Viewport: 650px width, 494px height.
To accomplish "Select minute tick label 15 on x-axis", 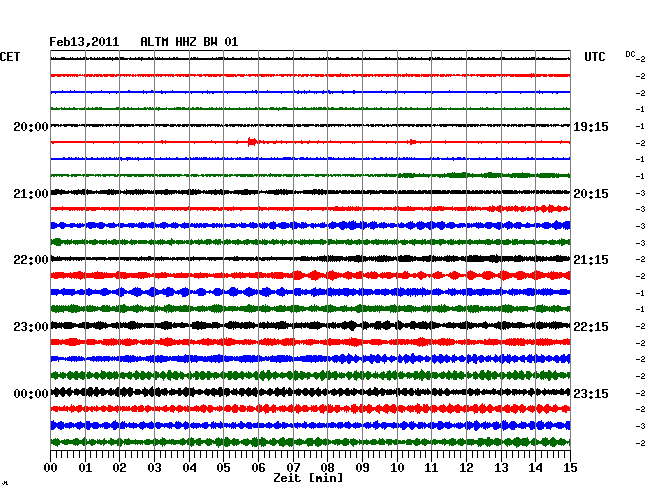I will click(570, 468).
